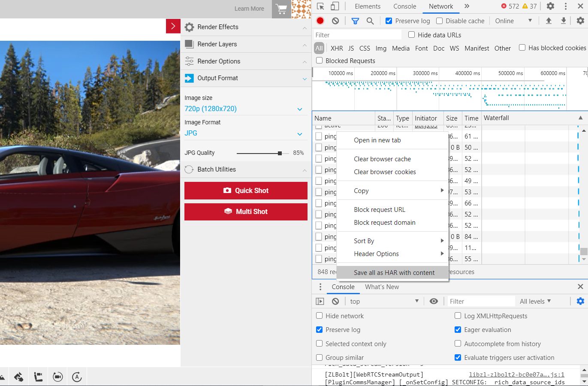Enable Disable cache checkbox
This screenshot has width=588, height=386.
point(439,21)
